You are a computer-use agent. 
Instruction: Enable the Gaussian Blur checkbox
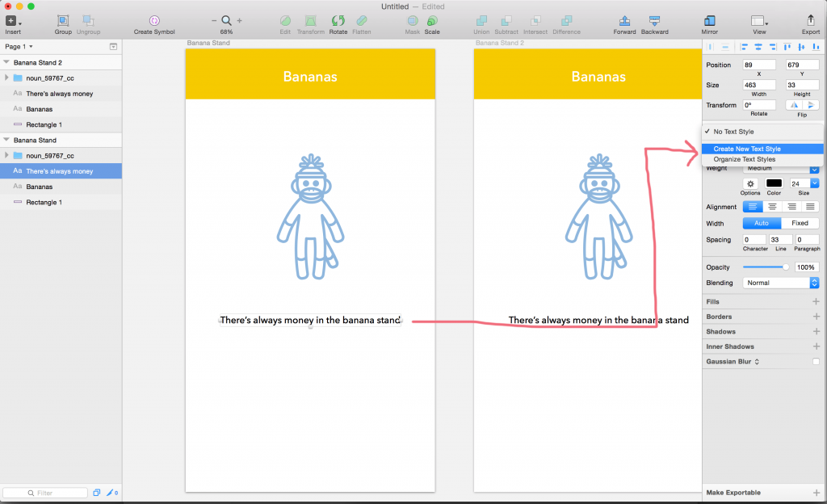(x=816, y=362)
